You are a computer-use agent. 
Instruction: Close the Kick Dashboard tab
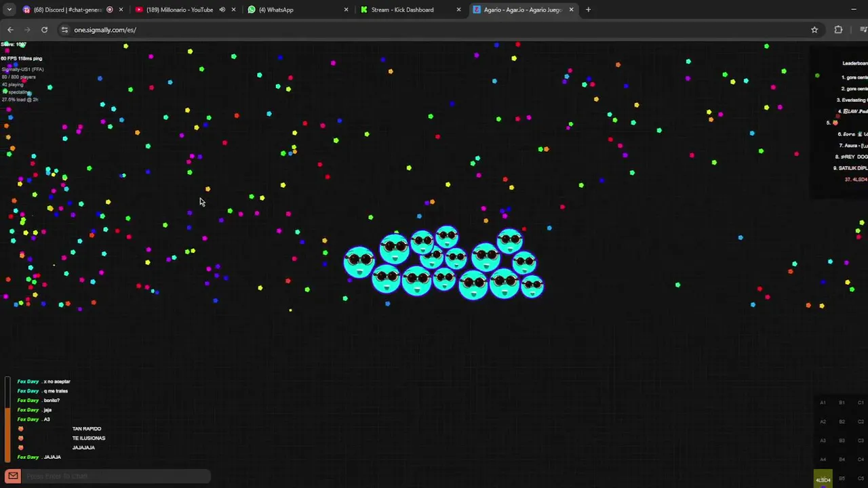point(458,9)
